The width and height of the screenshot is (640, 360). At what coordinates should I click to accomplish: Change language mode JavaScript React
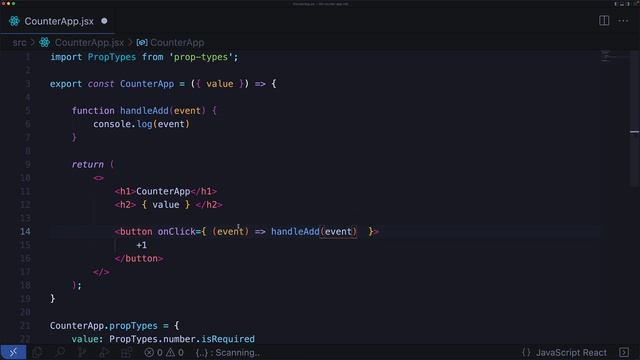571,353
